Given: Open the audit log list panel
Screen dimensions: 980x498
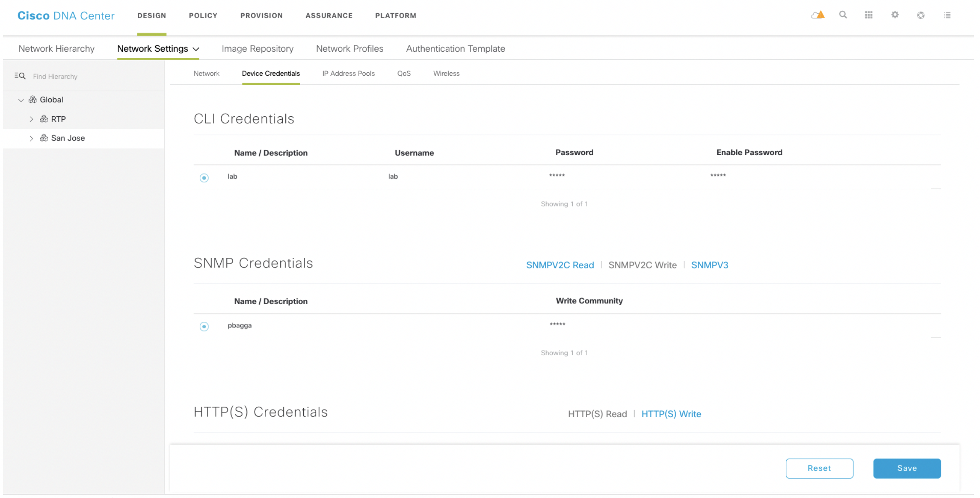Looking at the screenshot, I should click(x=947, y=15).
